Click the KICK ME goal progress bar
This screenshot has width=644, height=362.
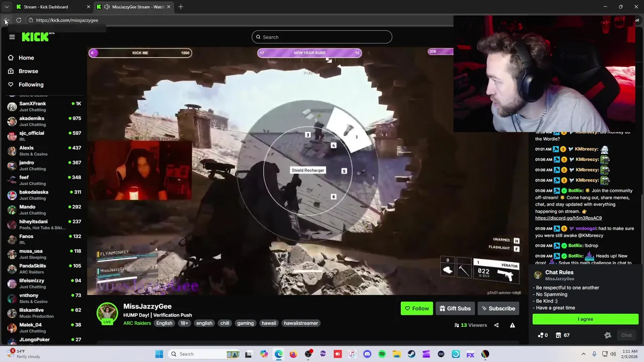[x=140, y=53]
